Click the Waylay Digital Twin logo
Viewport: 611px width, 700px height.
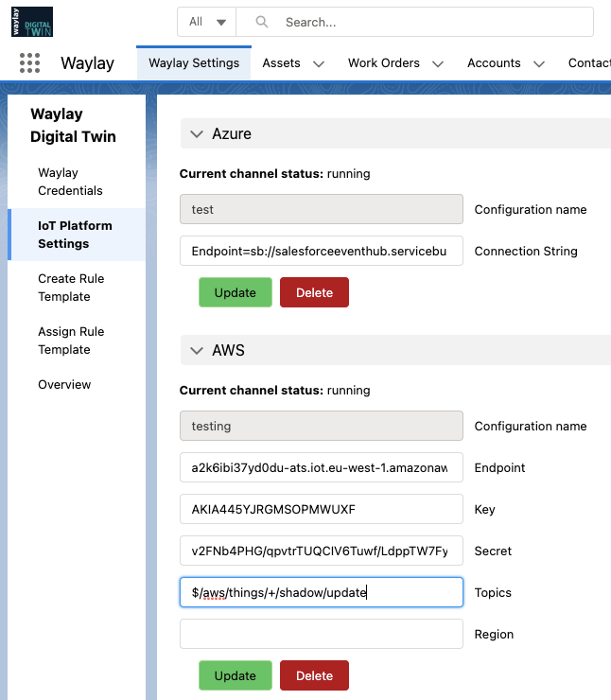tap(32, 22)
